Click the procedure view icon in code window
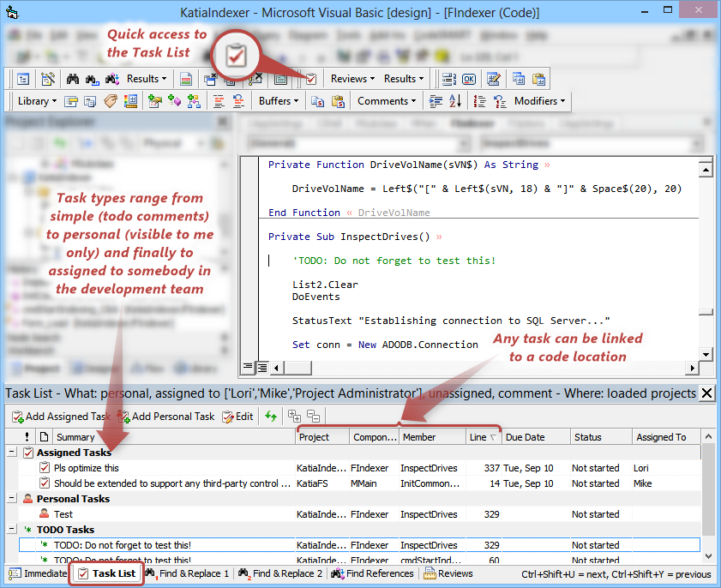 (248, 367)
